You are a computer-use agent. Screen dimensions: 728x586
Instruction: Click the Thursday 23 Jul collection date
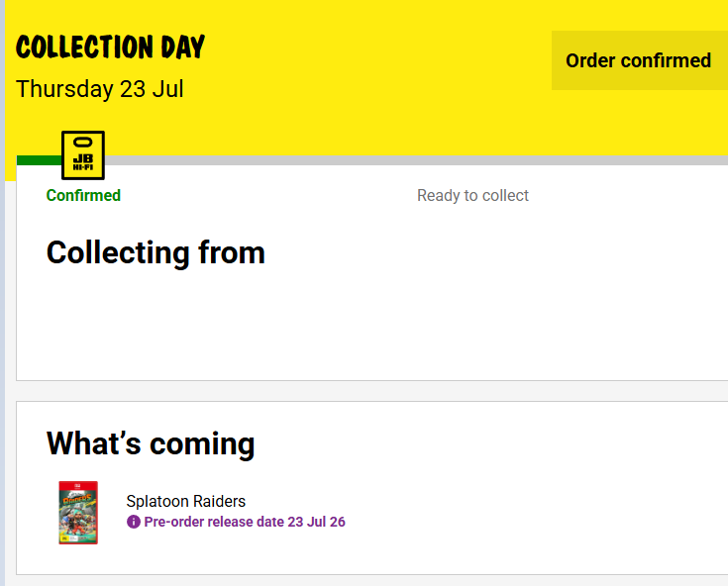(100, 89)
